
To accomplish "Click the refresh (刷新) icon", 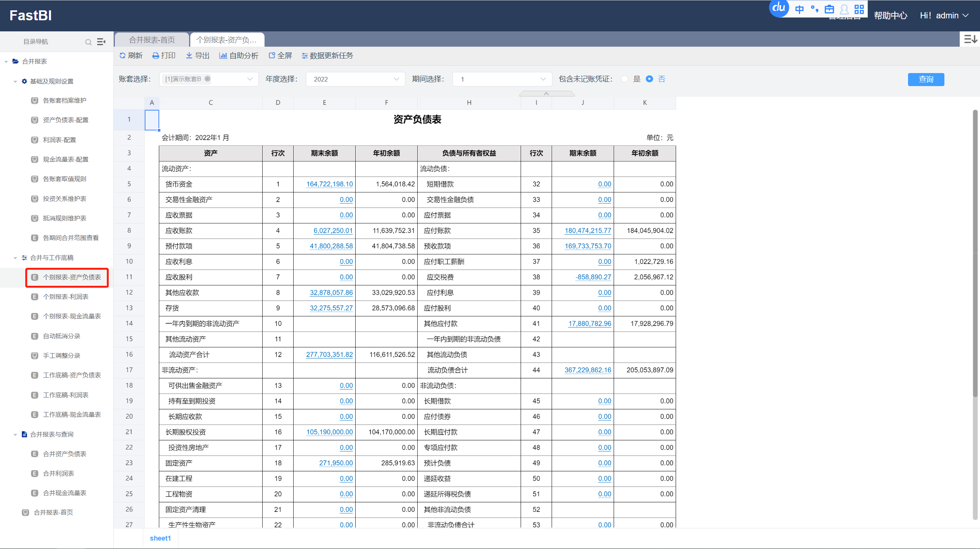I will coord(122,56).
